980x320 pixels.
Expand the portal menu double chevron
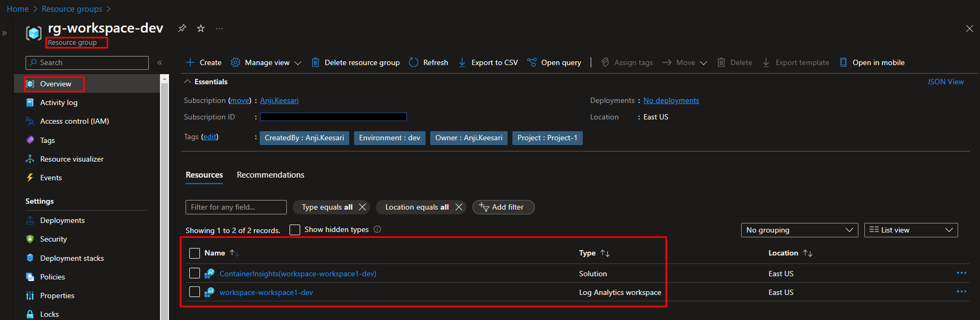pos(4,33)
